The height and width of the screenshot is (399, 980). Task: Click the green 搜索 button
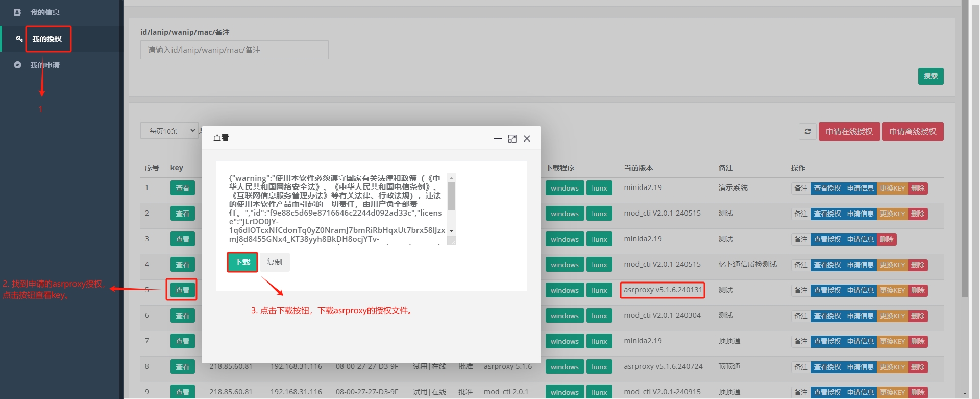(x=930, y=76)
